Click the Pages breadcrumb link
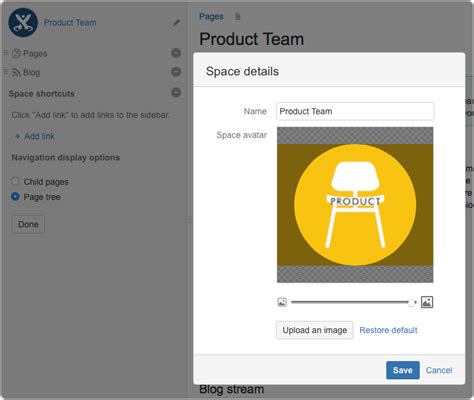Image resolution: width=474 pixels, height=400 pixels. pyautogui.click(x=211, y=16)
